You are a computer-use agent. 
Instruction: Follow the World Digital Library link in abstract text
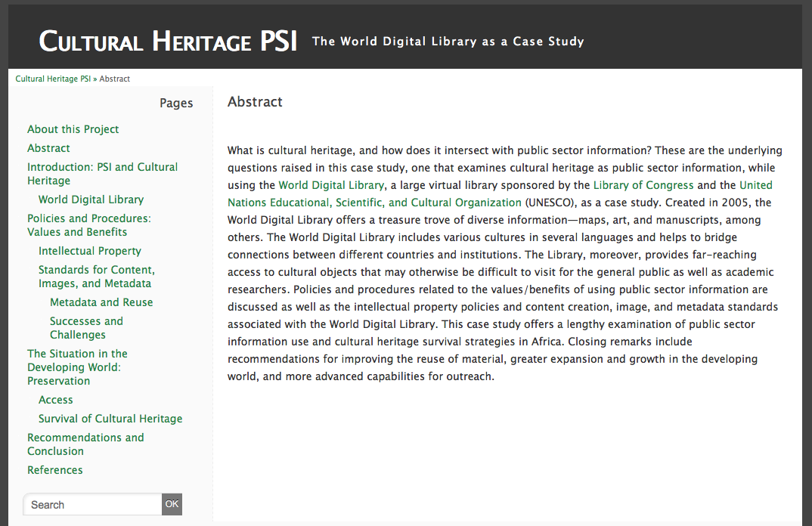pyautogui.click(x=331, y=185)
